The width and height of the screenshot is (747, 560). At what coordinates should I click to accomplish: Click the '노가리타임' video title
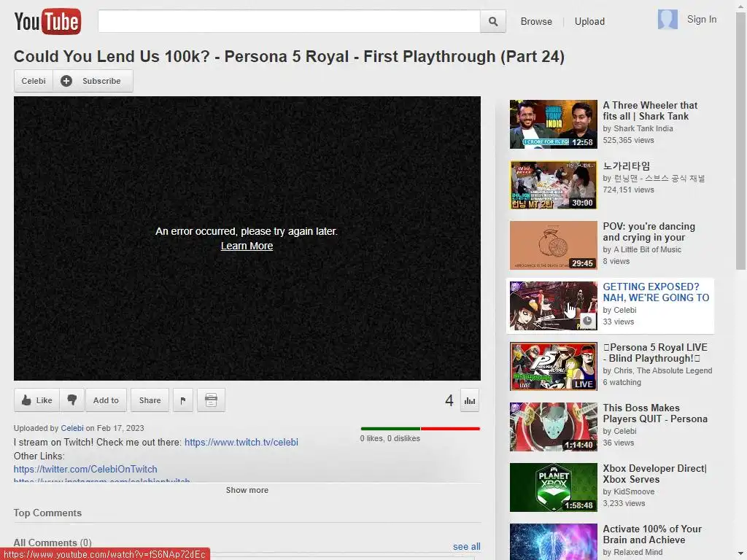click(626, 166)
